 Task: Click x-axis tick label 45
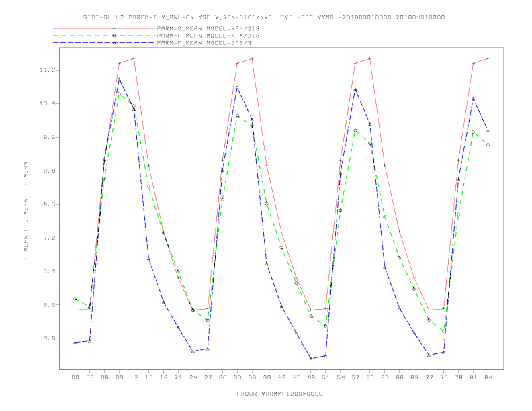296,377
